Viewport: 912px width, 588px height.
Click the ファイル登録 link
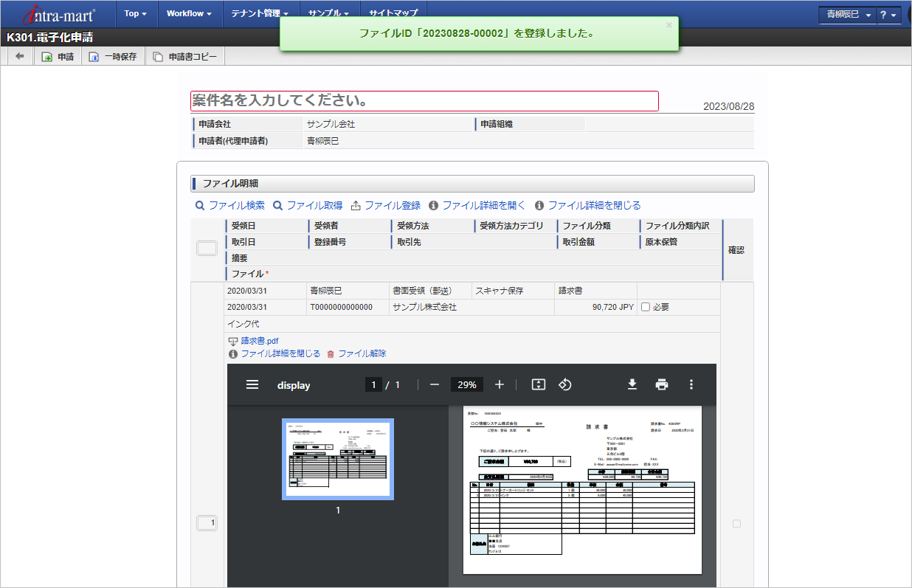(x=385, y=205)
